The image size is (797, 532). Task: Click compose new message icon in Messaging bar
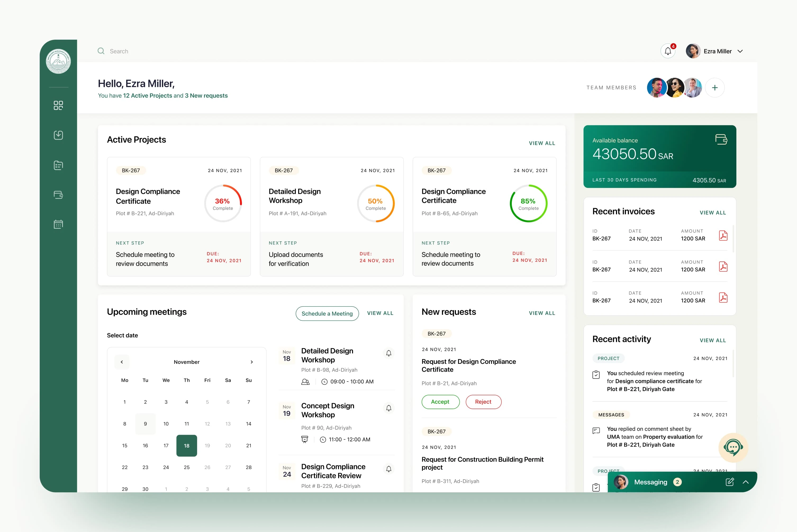pos(730,482)
